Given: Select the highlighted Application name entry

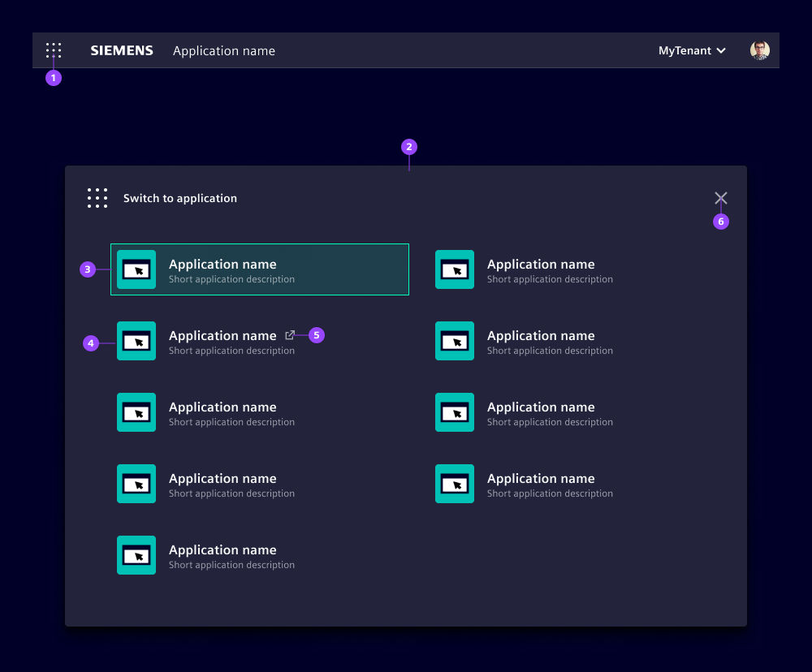Looking at the screenshot, I should [222, 264].
